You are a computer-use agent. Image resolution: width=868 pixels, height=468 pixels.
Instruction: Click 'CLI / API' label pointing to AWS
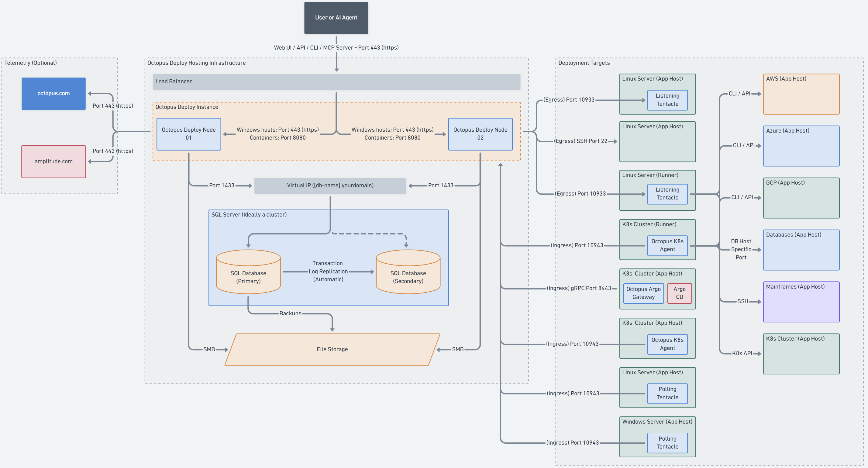tap(739, 94)
